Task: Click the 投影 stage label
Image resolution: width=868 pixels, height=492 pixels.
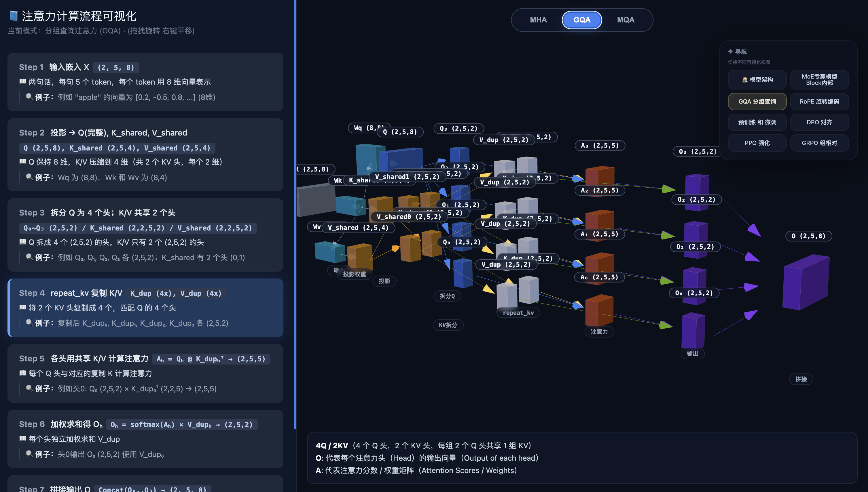Action: click(x=384, y=281)
